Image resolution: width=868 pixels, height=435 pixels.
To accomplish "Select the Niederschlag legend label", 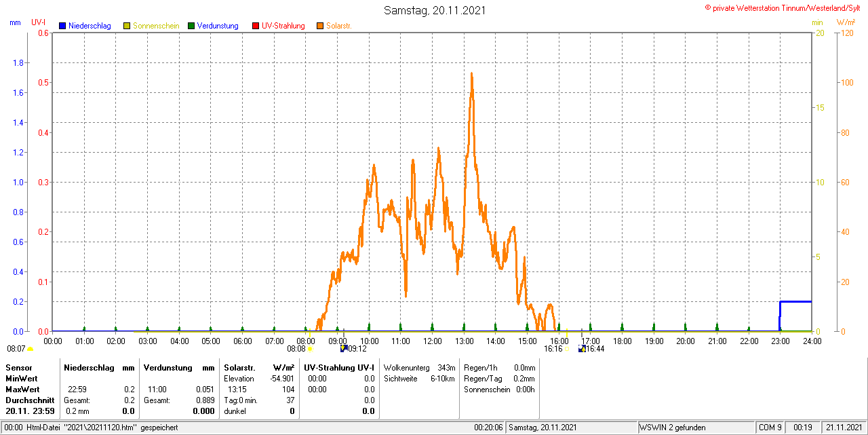I will tap(91, 26).
